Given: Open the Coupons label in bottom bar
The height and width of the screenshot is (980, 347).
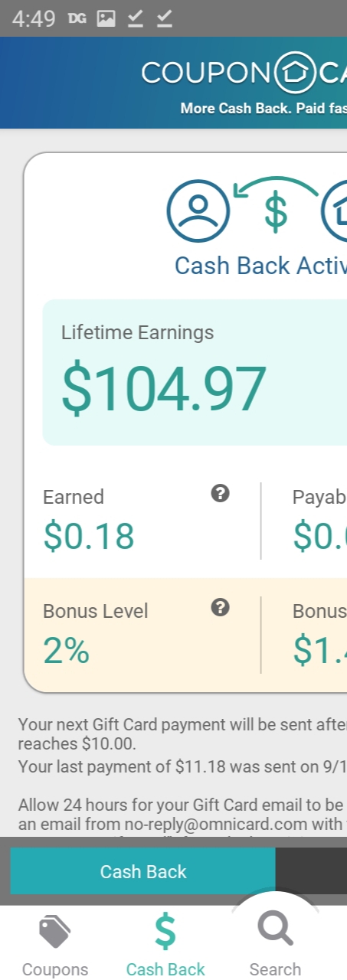Looking at the screenshot, I should tap(55, 969).
